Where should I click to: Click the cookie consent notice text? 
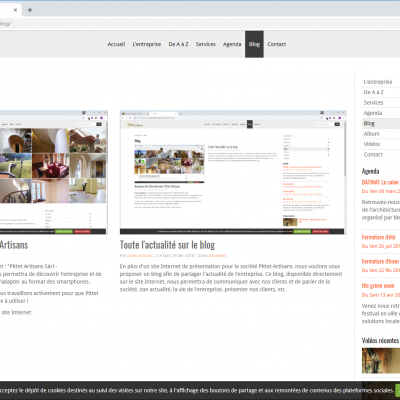pos(197,390)
